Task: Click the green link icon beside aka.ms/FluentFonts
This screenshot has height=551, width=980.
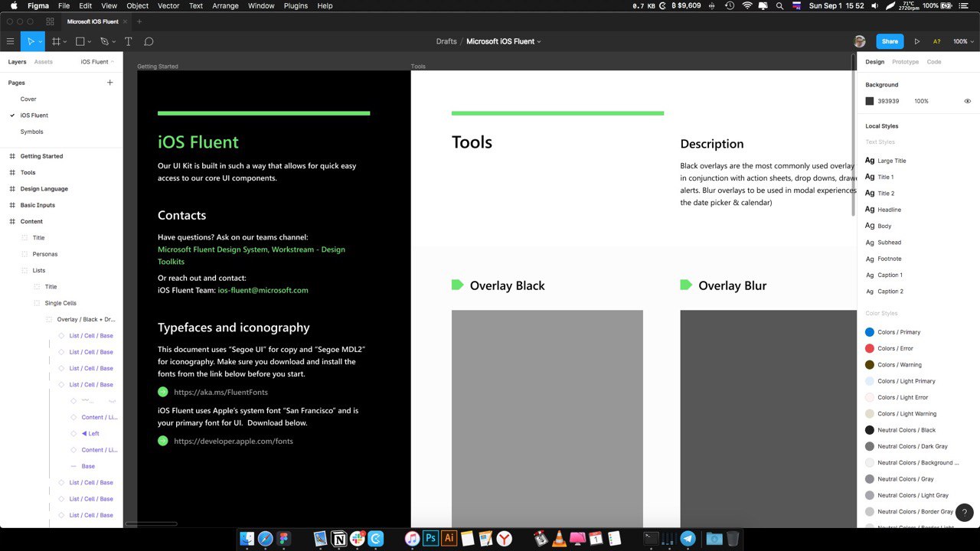Action: coord(162,392)
